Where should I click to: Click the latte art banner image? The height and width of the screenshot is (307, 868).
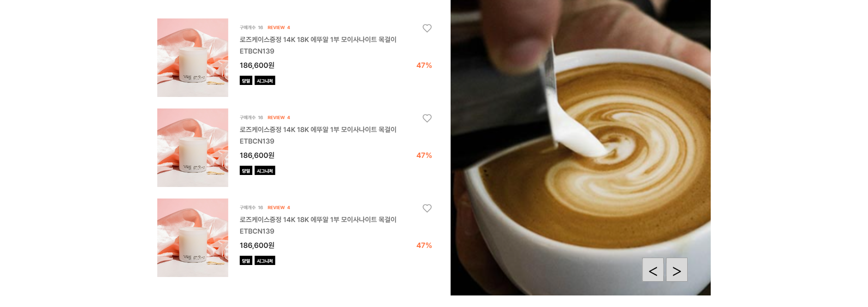pyautogui.click(x=580, y=148)
